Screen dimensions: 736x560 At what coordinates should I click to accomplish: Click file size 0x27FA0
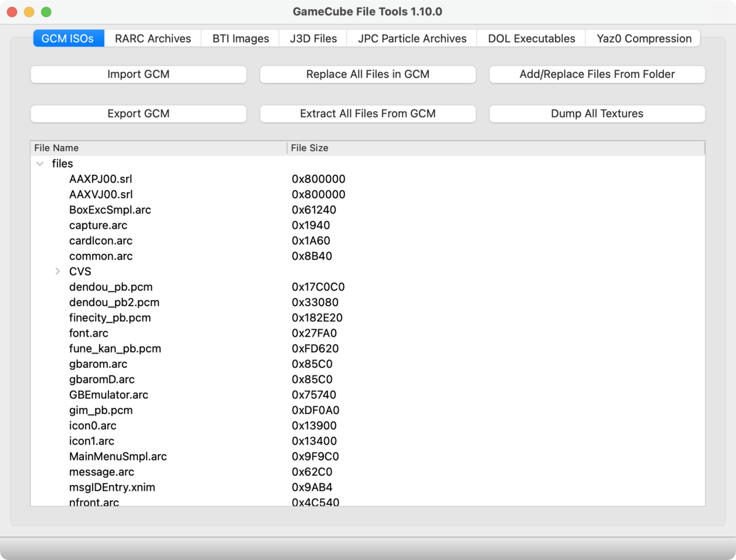(314, 333)
